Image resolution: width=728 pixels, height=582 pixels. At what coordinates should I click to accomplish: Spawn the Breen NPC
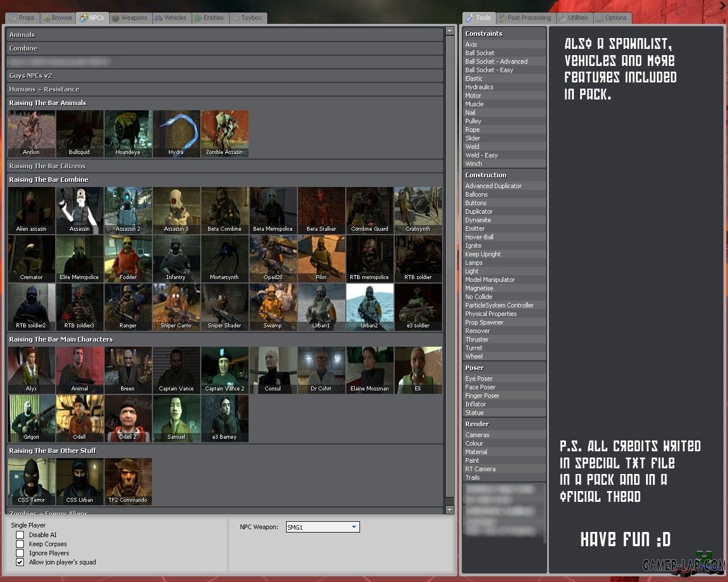click(x=128, y=371)
